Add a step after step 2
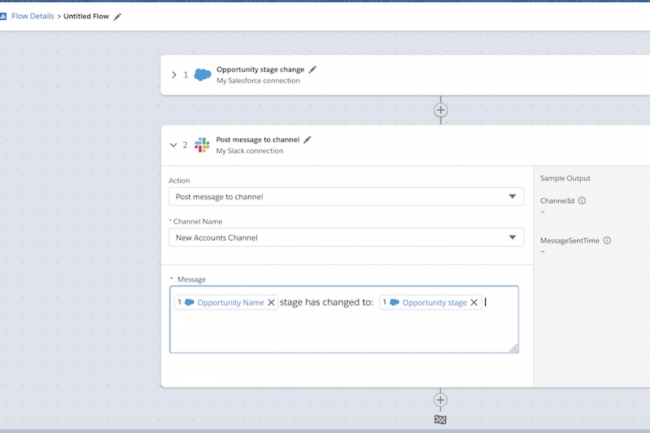Viewport: 650px width, 433px height. click(x=440, y=400)
